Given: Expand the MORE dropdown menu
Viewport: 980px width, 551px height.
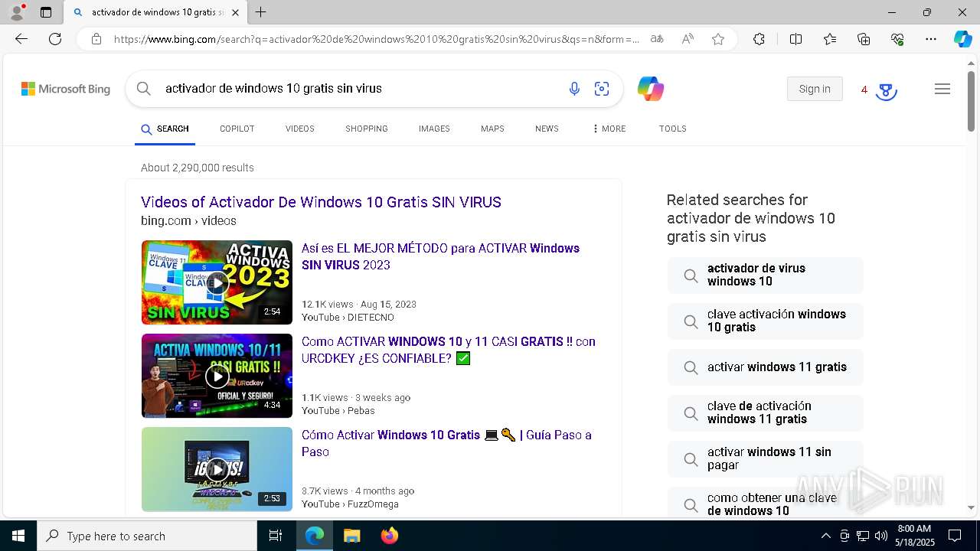Looking at the screenshot, I should pos(609,129).
